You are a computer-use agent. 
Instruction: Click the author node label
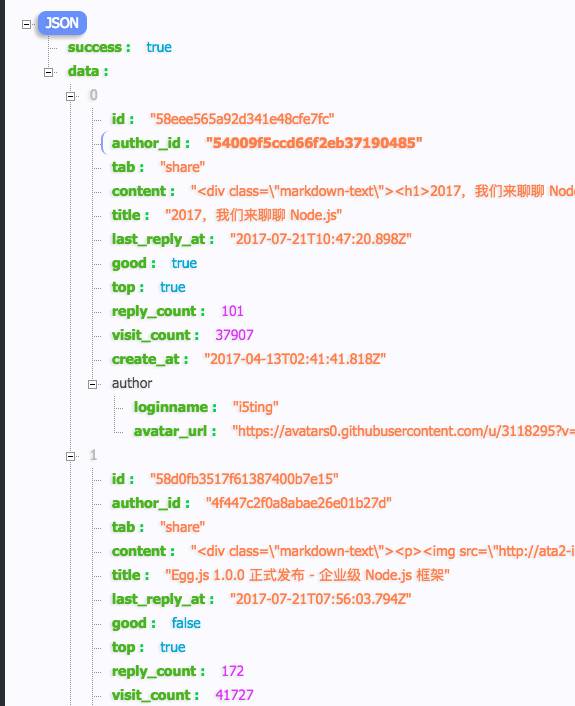click(x=132, y=383)
